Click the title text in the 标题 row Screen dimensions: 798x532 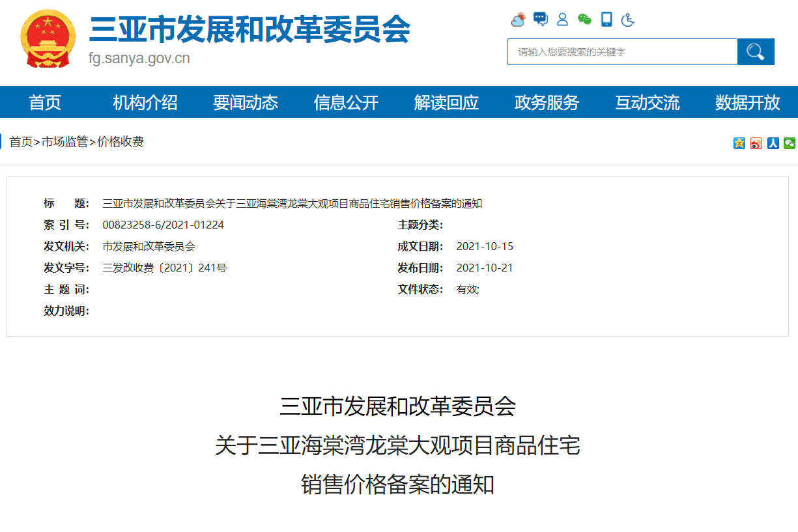(x=292, y=204)
